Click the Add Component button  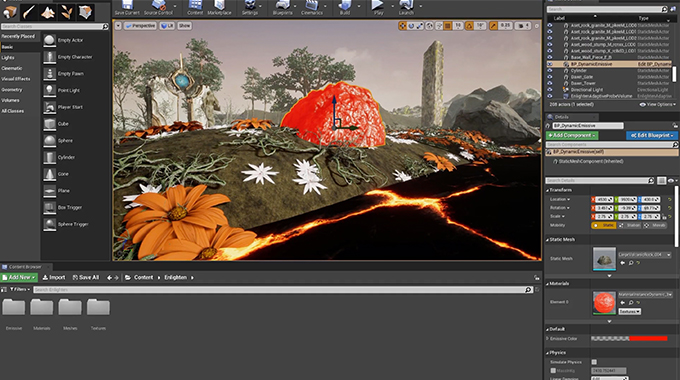(x=572, y=135)
